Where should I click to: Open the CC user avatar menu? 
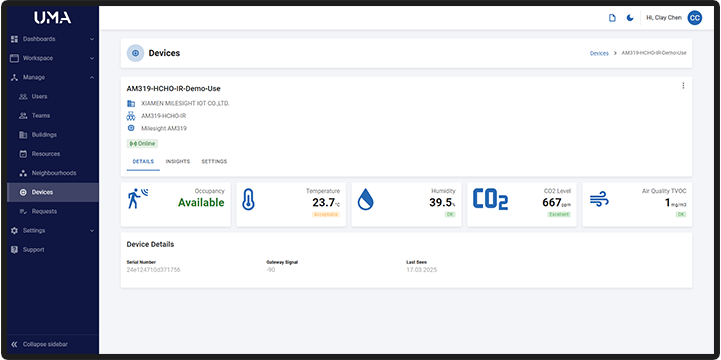point(694,18)
